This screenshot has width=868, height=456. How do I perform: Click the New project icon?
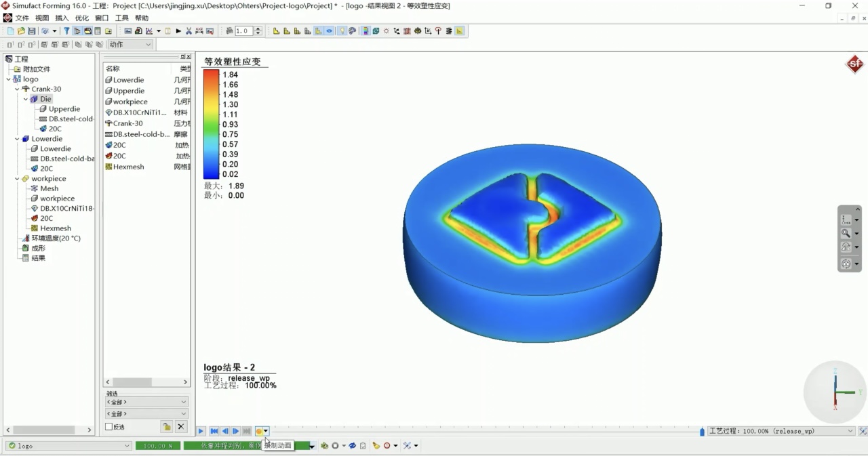click(11, 31)
